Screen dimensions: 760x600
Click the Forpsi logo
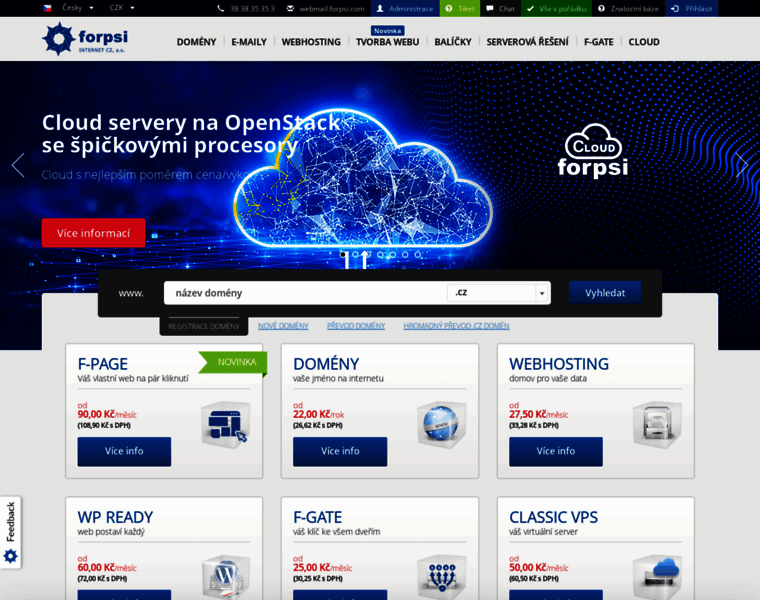pyautogui.click(x=85, y=39)
